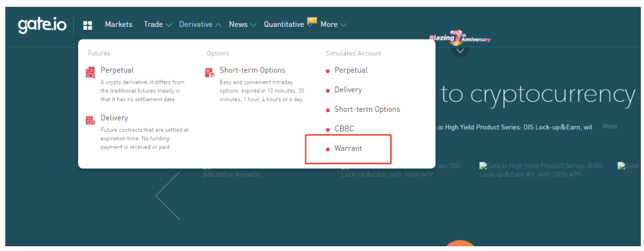The height and width of the screenshot is (251, 644).
Task: Click the down chevron below anniversary banner
Action: (x=460, y=51)
